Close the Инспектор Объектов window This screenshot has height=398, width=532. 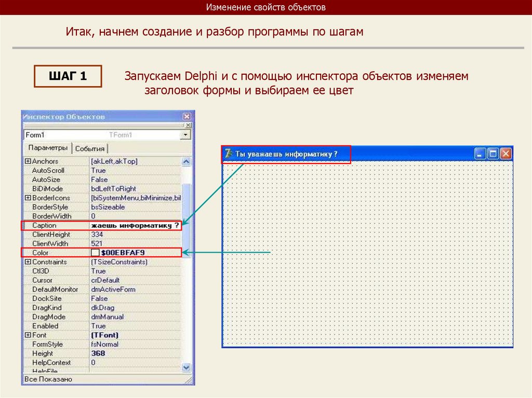tap(187, 117)
